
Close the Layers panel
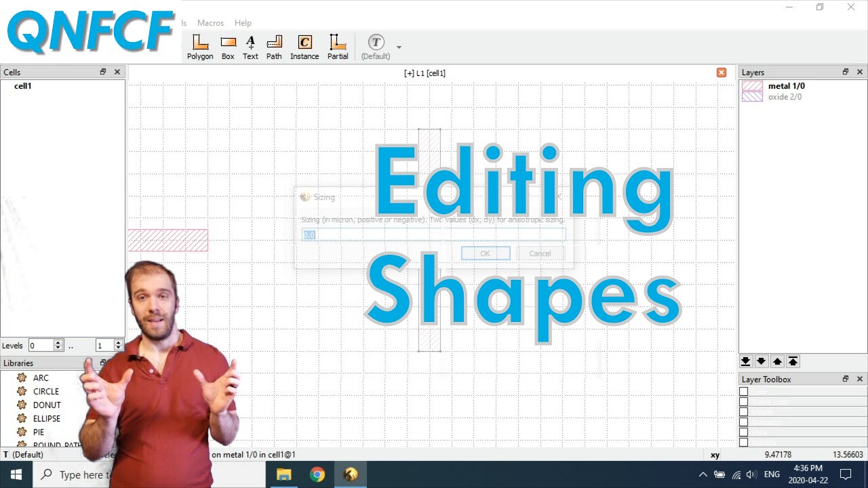click(x=860, y=72)
